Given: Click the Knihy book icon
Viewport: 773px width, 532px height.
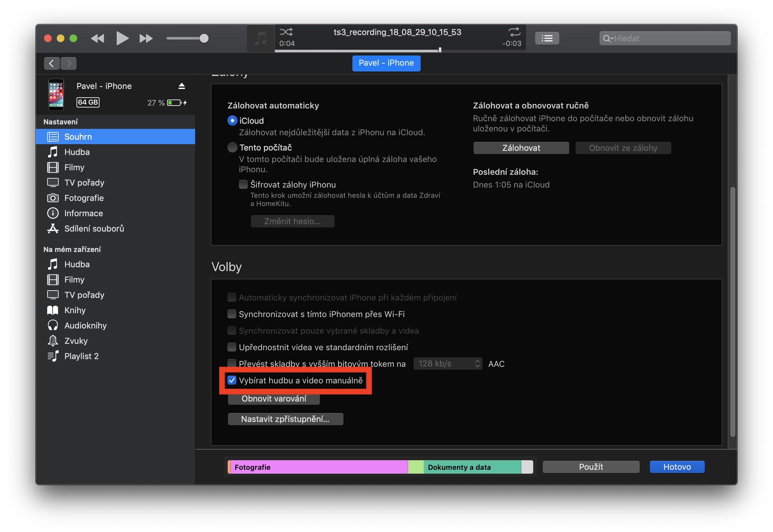Looking at the screenshot, I should point(53,310).
